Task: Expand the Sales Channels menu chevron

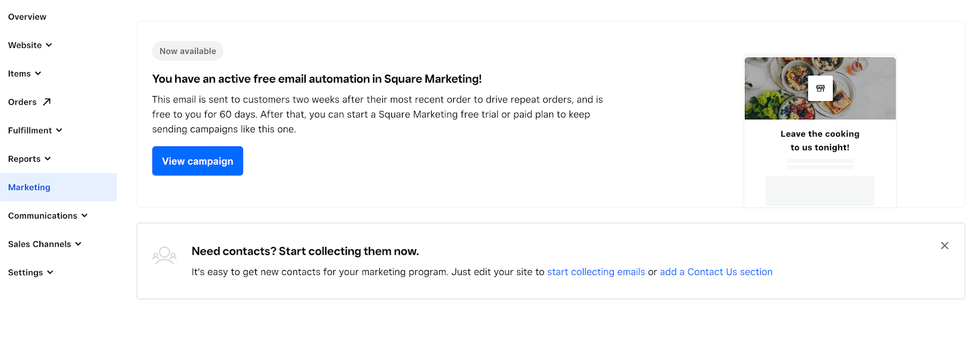Action: (78, 244)
